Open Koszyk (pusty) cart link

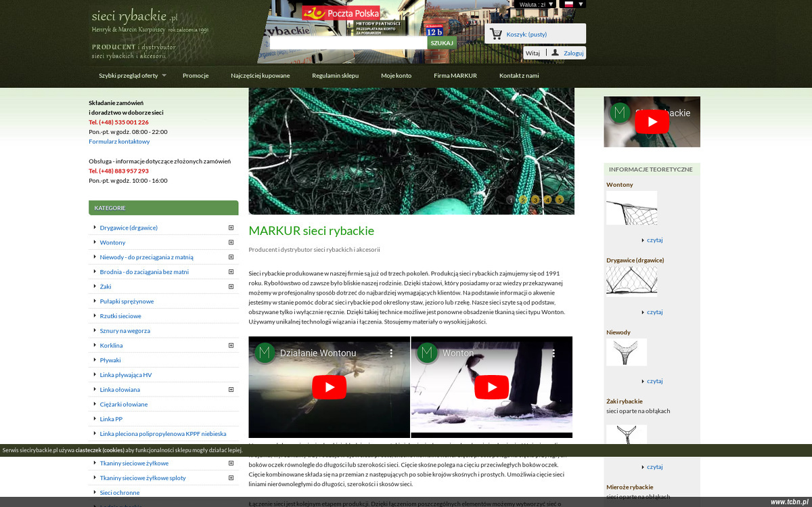526,34
